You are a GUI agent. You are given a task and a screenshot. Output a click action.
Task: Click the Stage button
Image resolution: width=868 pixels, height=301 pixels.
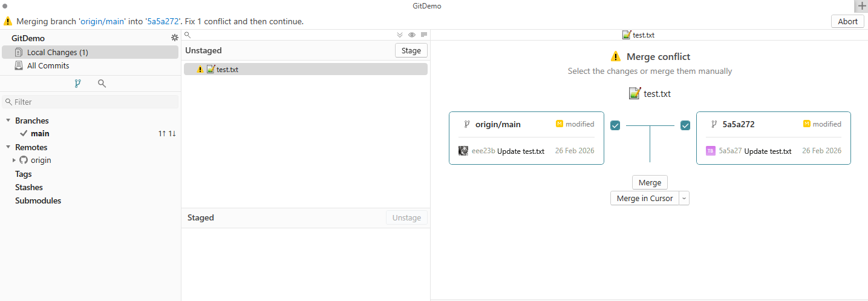(411, 50)
